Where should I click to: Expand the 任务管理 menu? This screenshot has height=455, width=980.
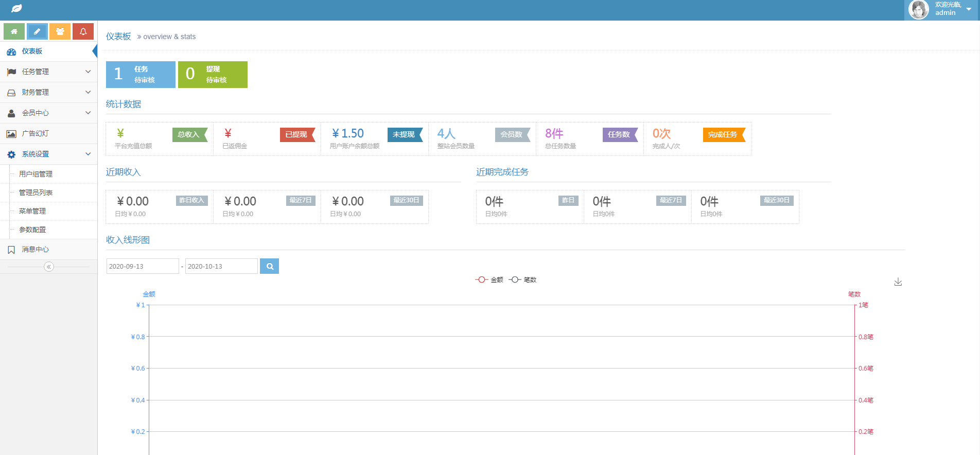point(48,72)
